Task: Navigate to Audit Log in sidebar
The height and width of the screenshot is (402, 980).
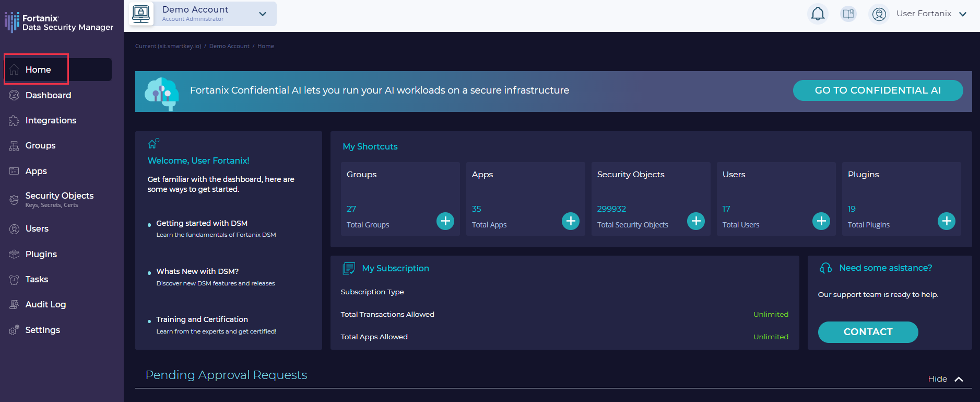Action: 45,304
